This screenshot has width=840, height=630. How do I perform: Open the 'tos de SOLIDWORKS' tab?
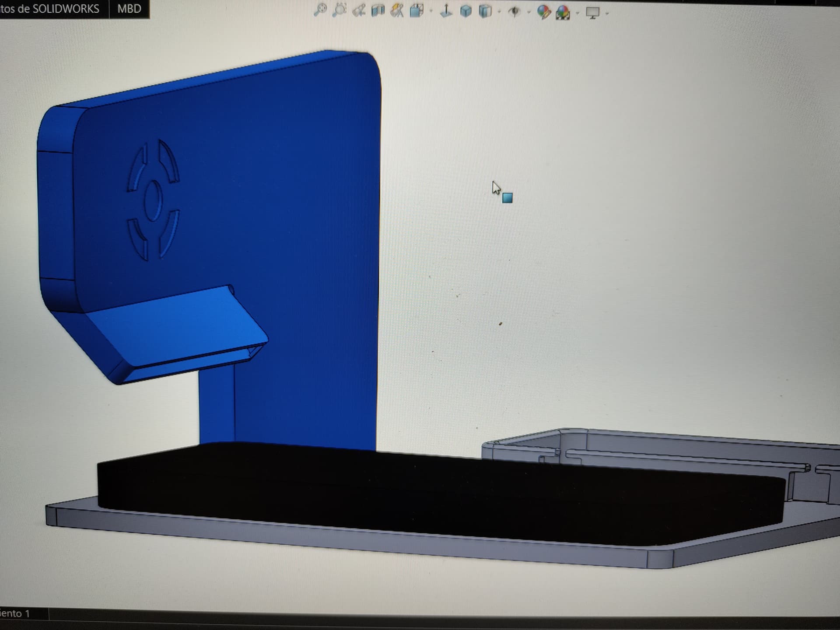[50, 9]
